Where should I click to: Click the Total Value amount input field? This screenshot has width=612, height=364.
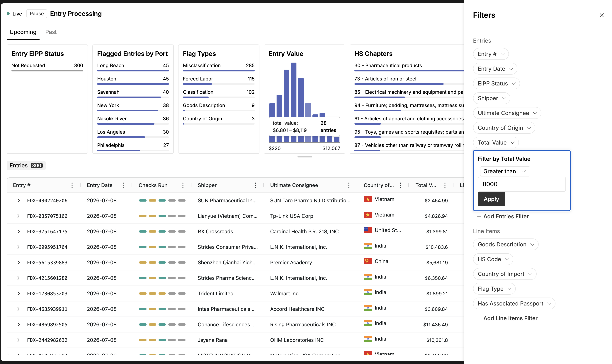tap(522, 184)
